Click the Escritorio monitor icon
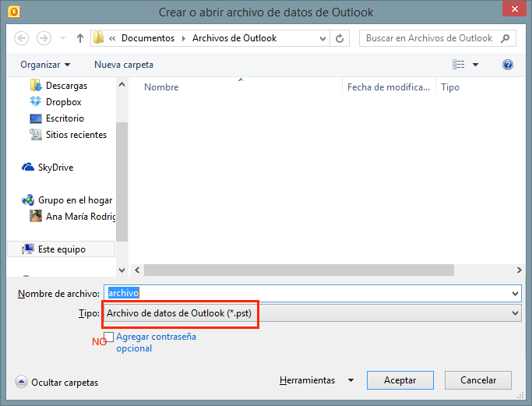The width and height of the screenshot is (532, 406). 36,118
